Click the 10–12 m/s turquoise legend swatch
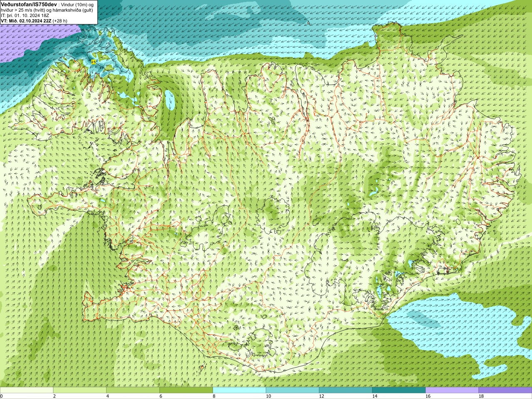 point(293,390)
